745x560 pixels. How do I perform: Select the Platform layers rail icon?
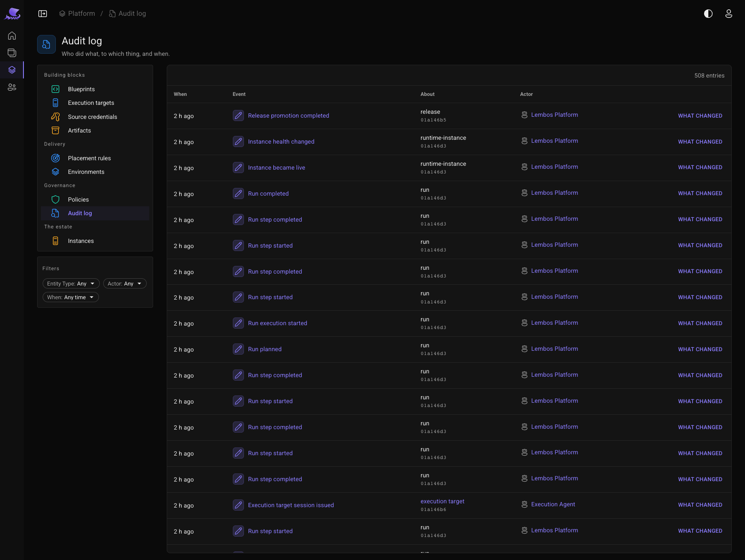pos(12,70)
